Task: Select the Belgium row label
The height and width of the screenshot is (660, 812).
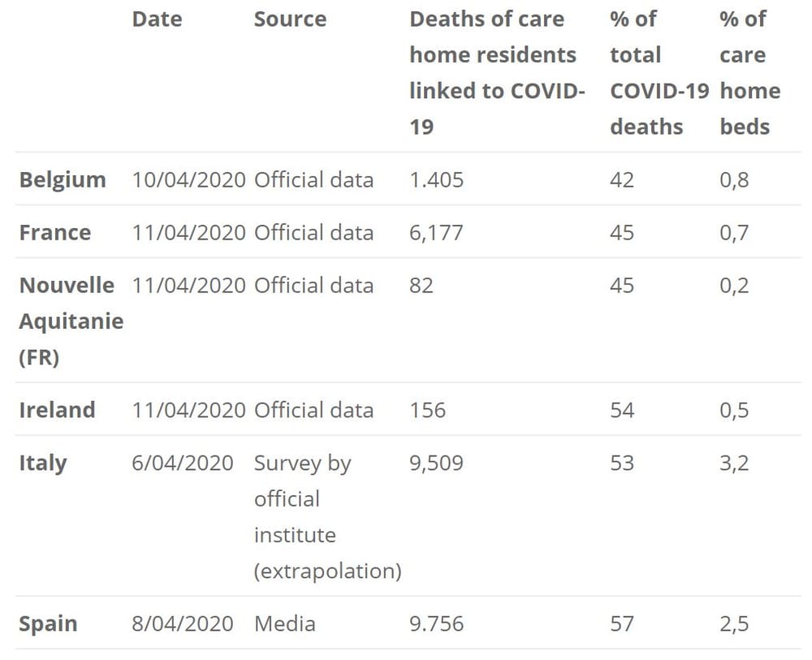Action: 63,179
